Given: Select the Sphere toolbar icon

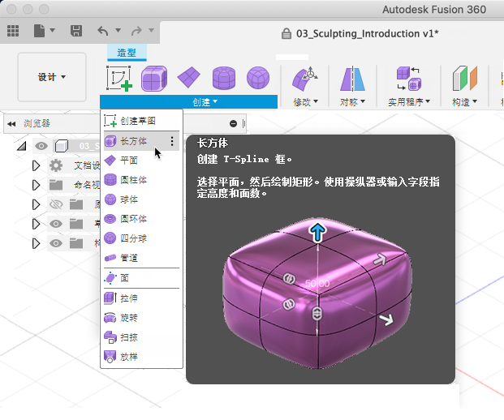Looking at the screenshot, I should (258, 78).
